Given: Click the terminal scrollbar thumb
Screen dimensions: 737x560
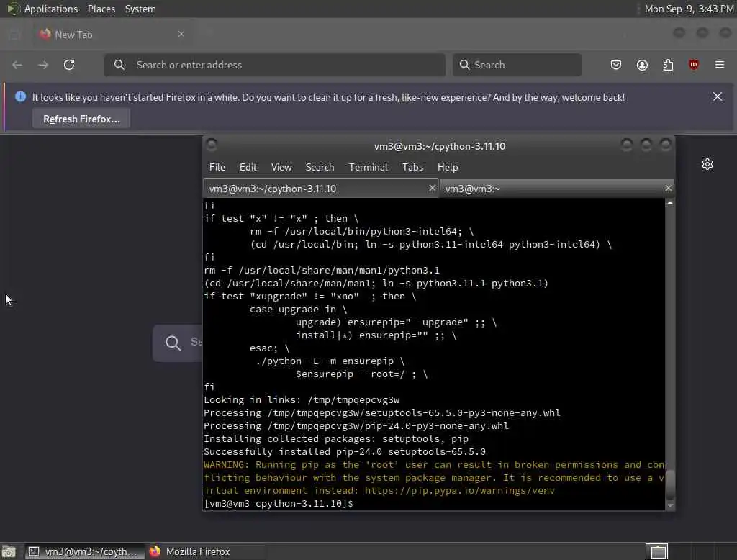Looking at the screenshot, I should point(670,485).
